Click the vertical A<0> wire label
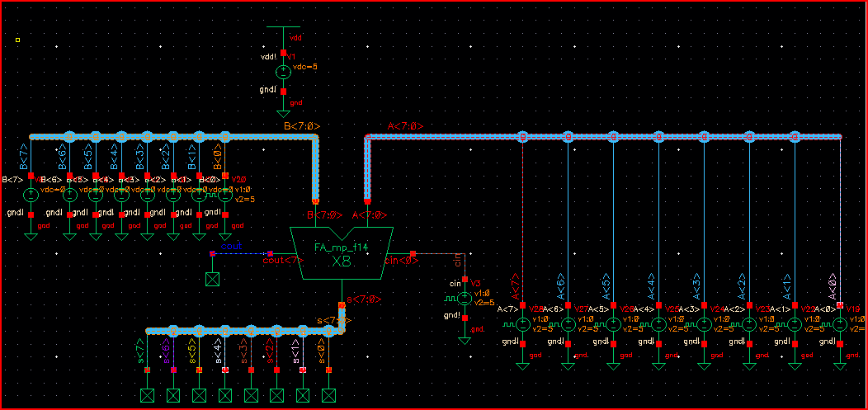 833,286
